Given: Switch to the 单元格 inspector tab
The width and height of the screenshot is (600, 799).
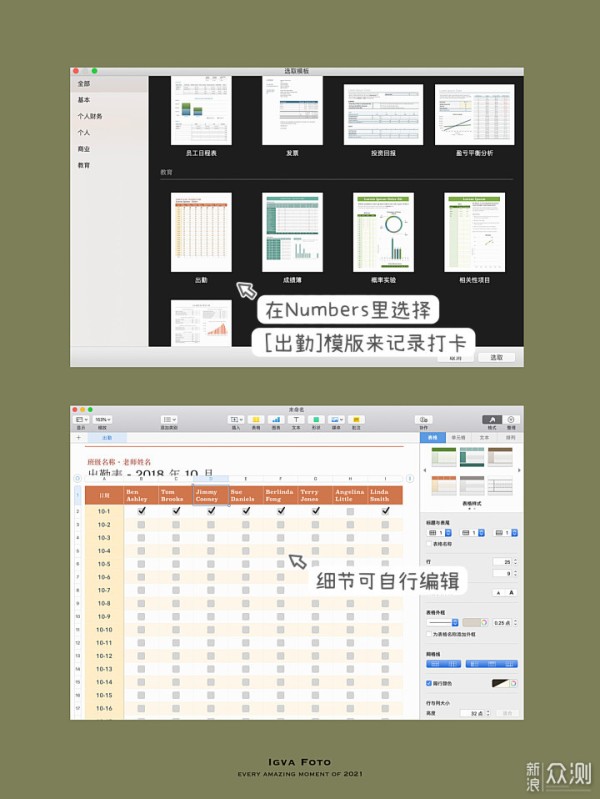Looking at the screenshot, I should (458, 437).
